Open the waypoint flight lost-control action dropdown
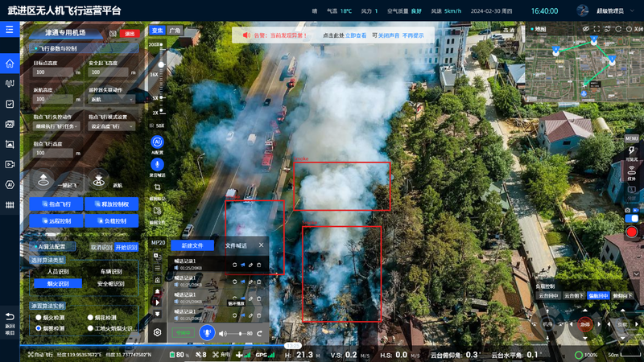The height and width of the screenshot is (362, 644). click(56, 126)
